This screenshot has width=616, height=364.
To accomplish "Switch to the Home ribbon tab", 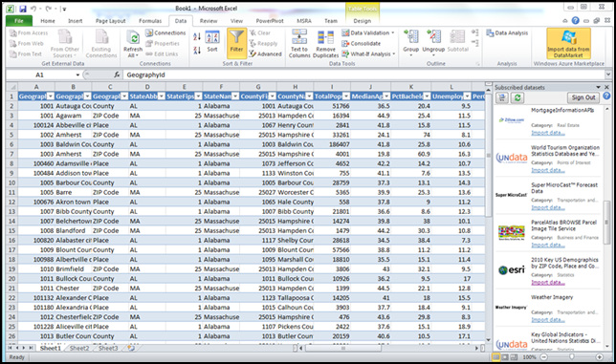I will point(48,21).
